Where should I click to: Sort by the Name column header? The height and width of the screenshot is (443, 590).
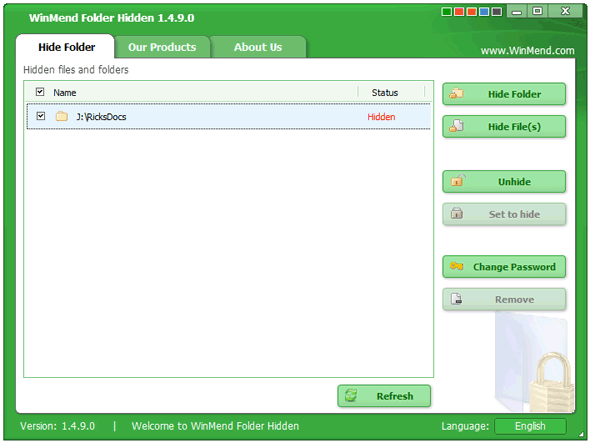tap(65, 93)
